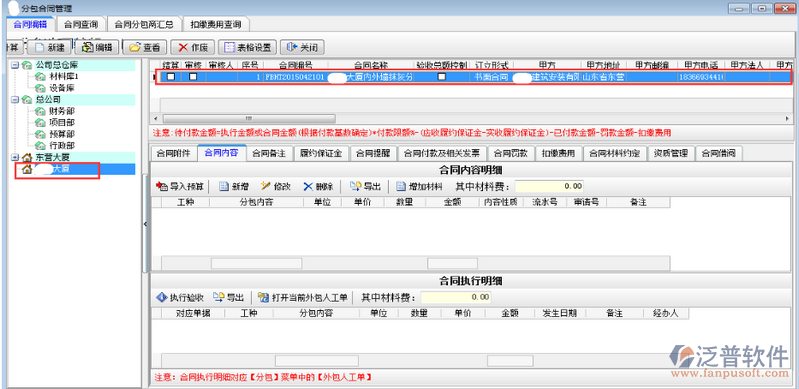Switch to the 合同查询 tab
This screenshot has width=799, height=389.
(82, 23)
